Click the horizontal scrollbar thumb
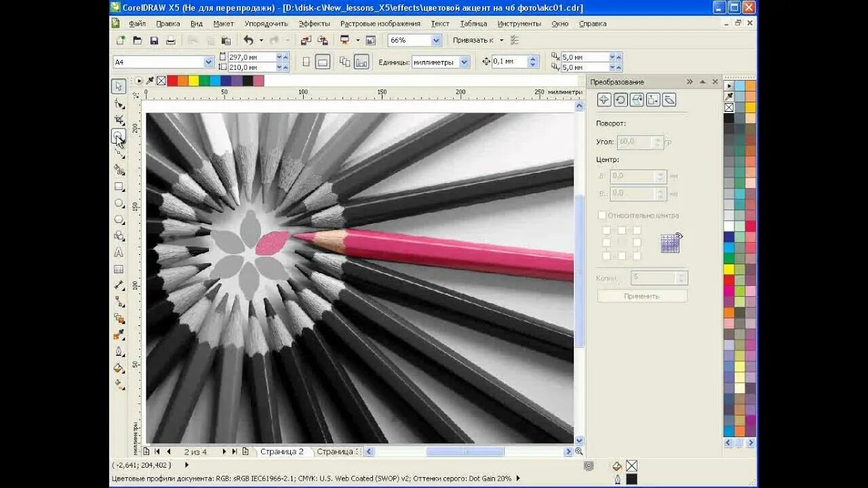Viewport: 868px width, 488px height. [x=465, y=451]
